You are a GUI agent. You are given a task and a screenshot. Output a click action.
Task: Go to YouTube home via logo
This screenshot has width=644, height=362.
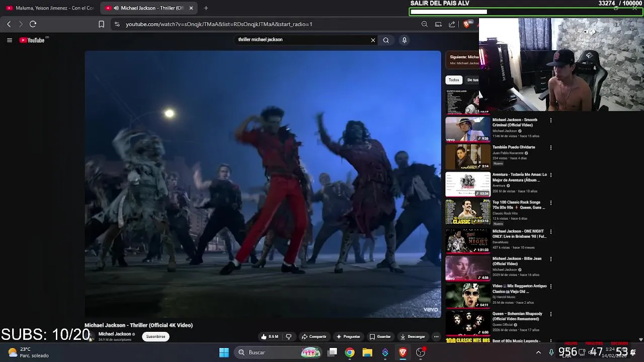32,40
